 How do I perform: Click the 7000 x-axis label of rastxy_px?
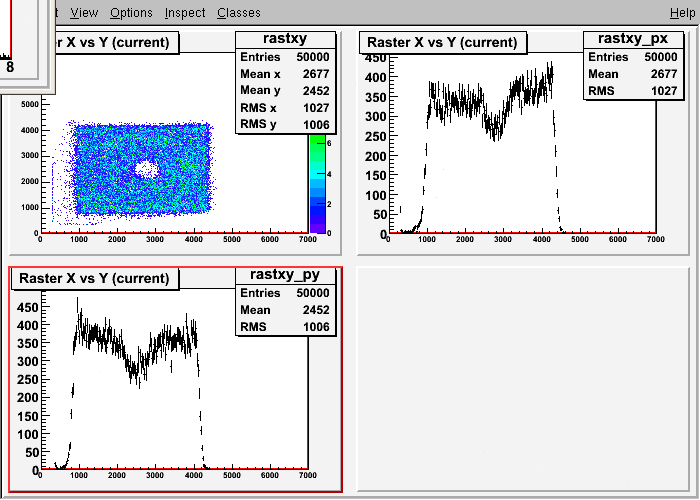coord(655,239)
